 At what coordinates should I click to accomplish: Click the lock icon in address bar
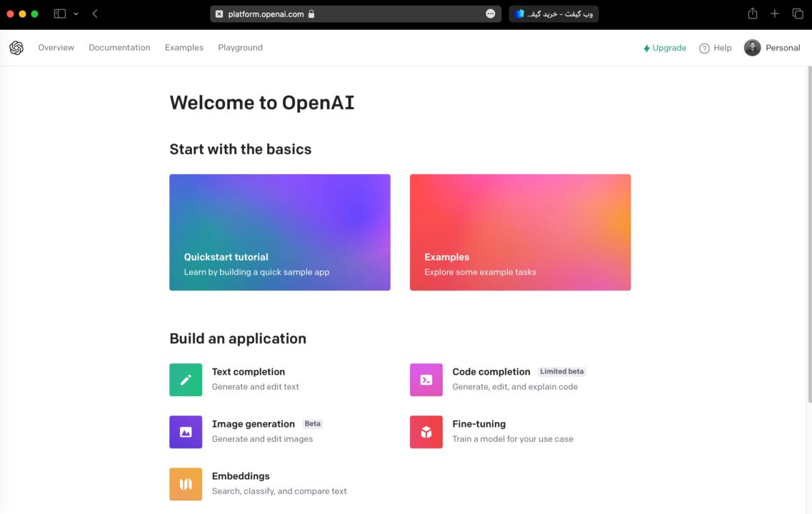click(311, 14)
